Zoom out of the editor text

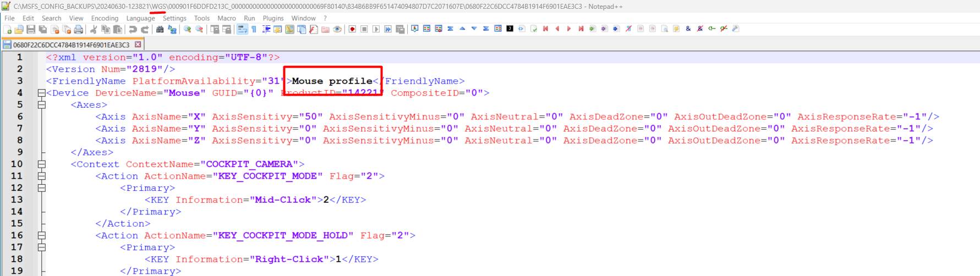199,29
